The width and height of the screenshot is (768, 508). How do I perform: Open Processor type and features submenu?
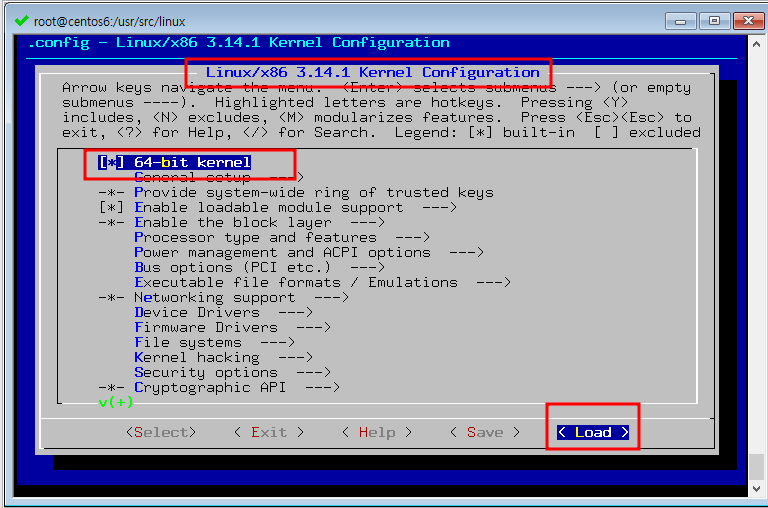(x=282, y=238)
